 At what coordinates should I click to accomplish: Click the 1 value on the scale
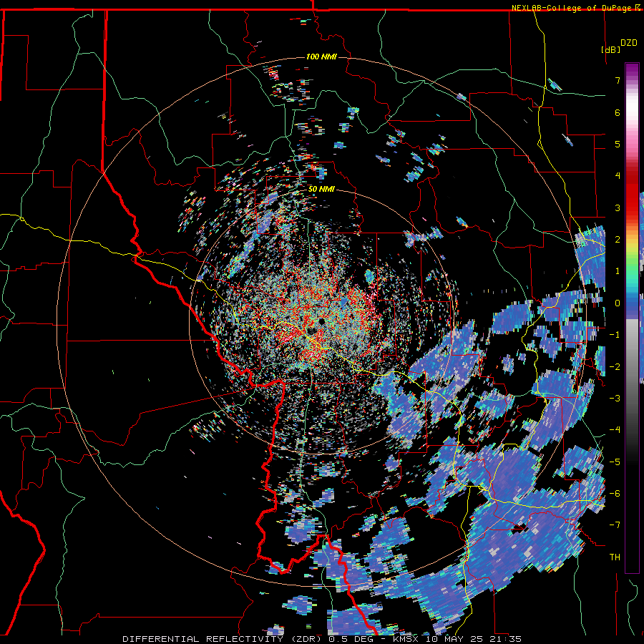coord(618,271)
